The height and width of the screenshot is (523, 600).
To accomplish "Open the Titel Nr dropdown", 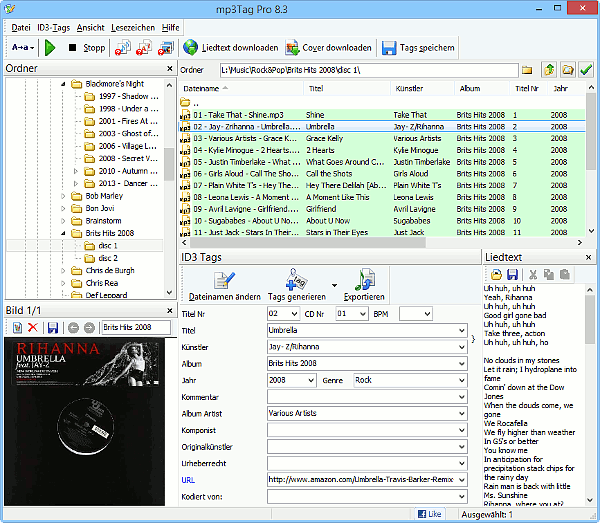I will click(294, 314).
